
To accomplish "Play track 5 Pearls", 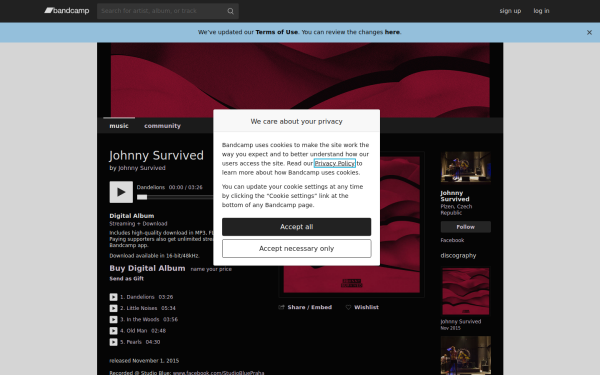I will 113,342.
